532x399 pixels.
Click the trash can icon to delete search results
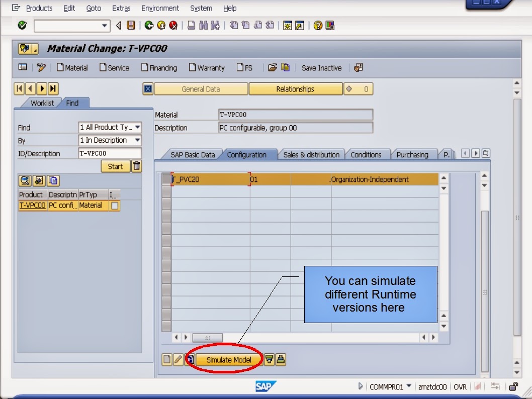(136, 166)
